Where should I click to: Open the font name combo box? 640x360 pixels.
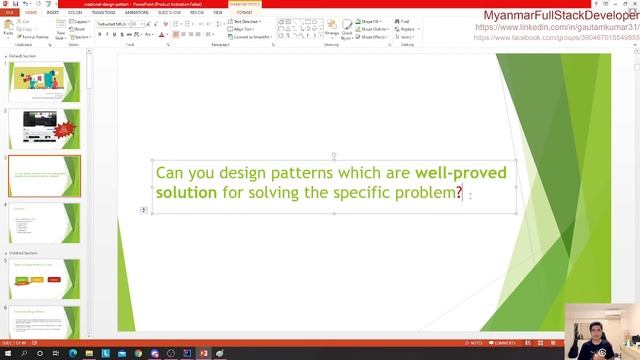[113, 24]
